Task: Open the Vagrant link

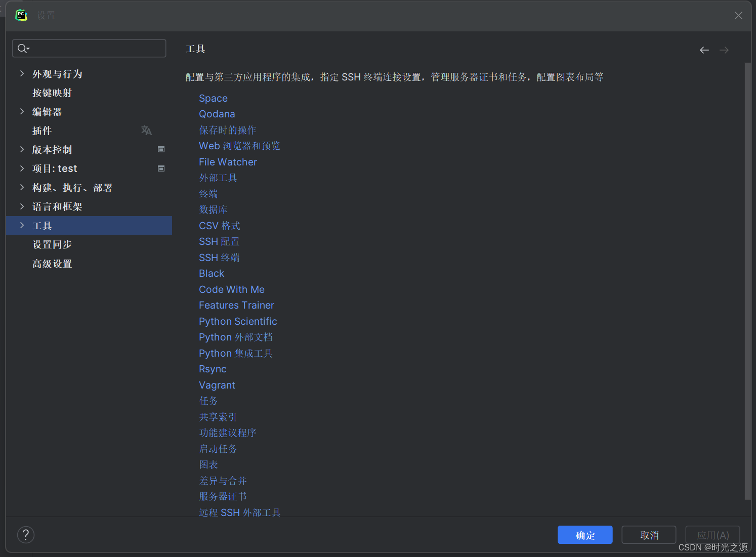Action: coord(217,385)
